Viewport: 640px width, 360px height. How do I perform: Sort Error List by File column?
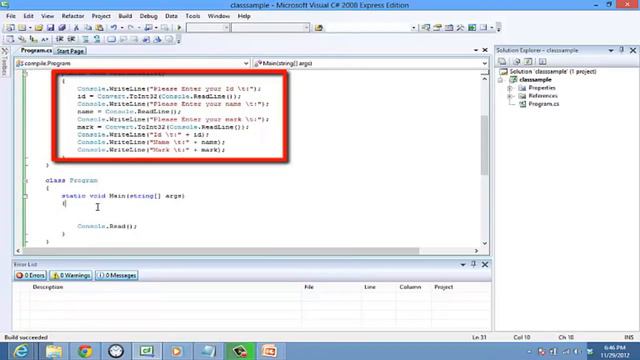309,287
